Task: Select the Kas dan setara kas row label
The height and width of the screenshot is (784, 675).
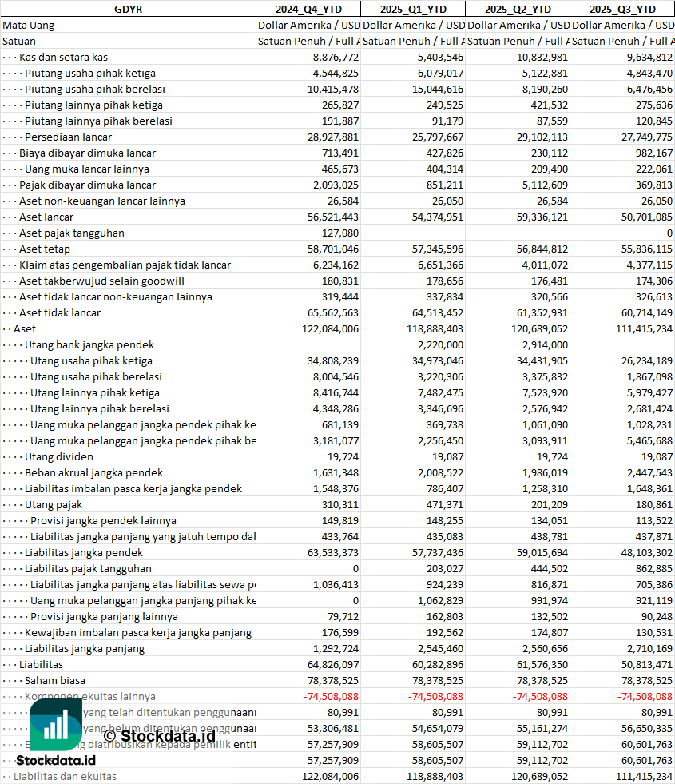Action: point(63,57)
